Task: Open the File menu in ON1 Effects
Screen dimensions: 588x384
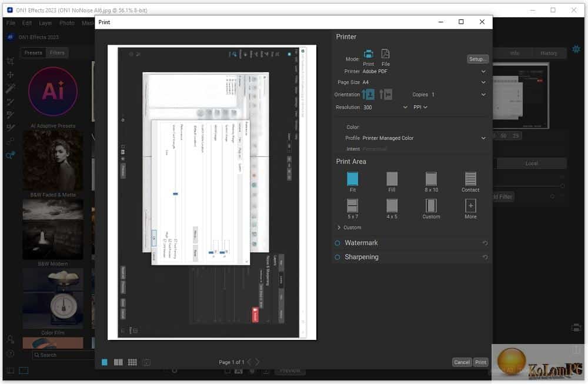Action: 11,24
